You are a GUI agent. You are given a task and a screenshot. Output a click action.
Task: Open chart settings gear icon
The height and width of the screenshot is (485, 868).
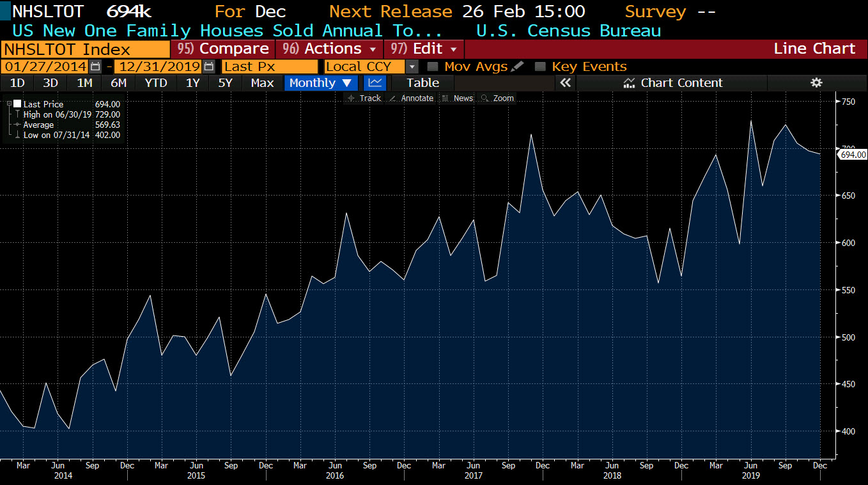[816, 82]
